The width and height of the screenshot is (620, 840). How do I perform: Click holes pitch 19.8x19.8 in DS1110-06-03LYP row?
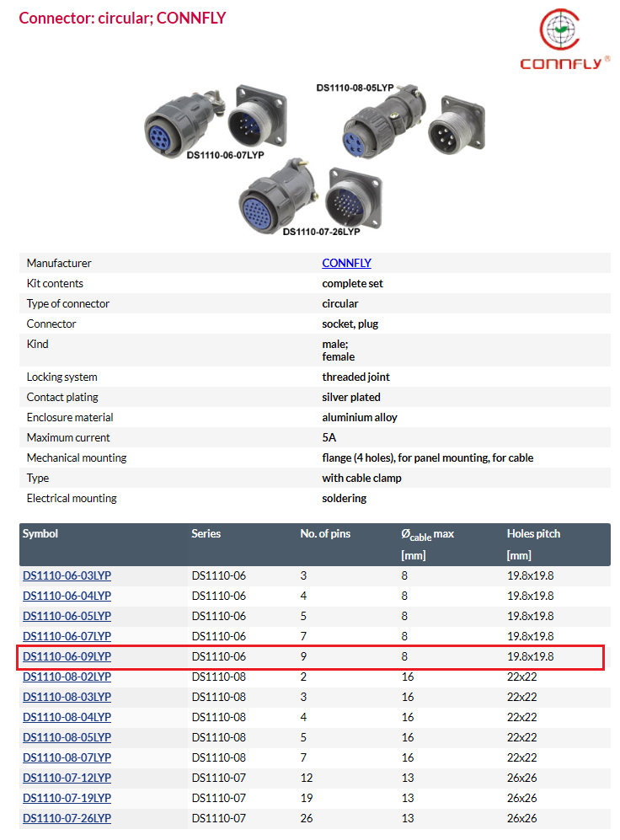[x=531, y=575]
